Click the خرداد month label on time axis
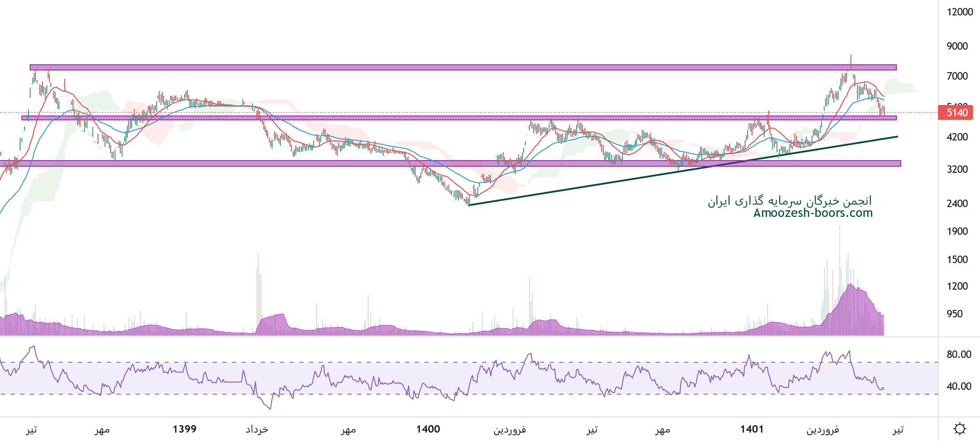The image size is (980, 441). [256, 430]
